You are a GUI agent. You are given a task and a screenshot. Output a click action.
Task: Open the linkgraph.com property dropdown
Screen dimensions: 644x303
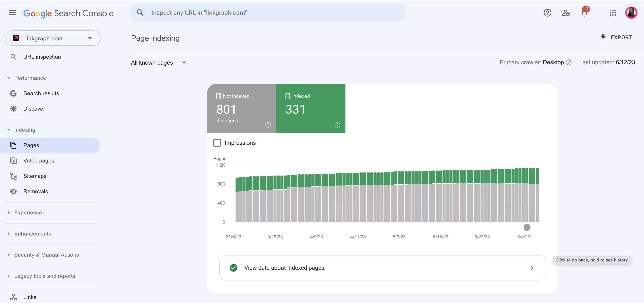pos(53,38)
